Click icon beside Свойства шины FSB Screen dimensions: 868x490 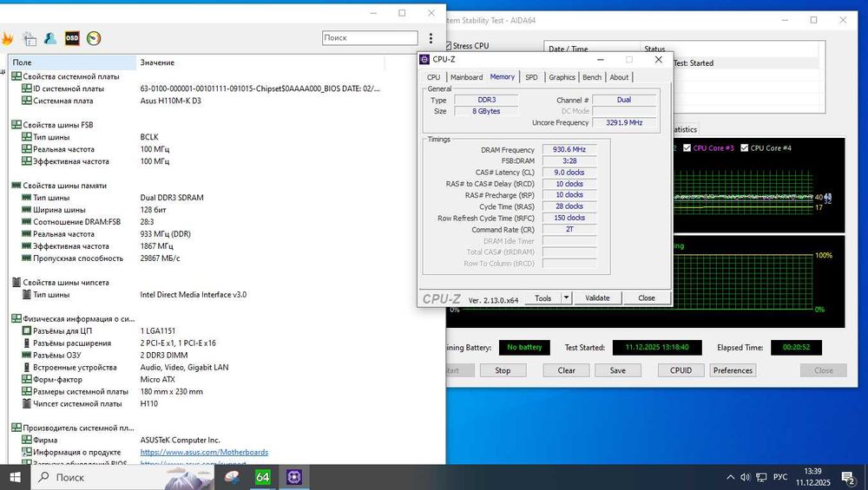pos(16,124)
